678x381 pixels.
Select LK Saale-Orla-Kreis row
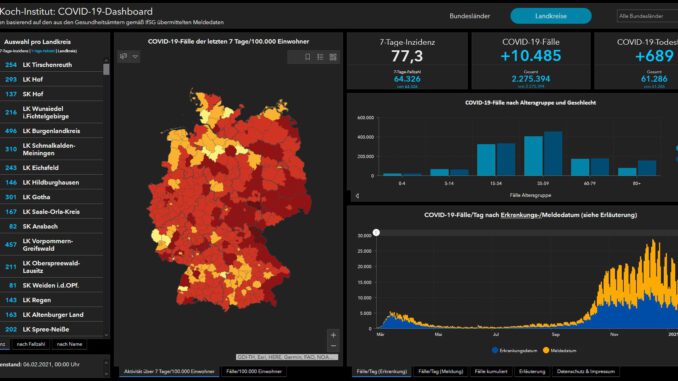click(52, 212)
